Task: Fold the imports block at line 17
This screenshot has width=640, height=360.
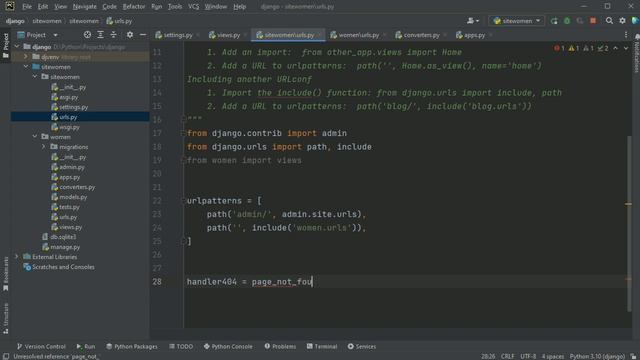Action: pyautogui.click(x=183, y=133)
